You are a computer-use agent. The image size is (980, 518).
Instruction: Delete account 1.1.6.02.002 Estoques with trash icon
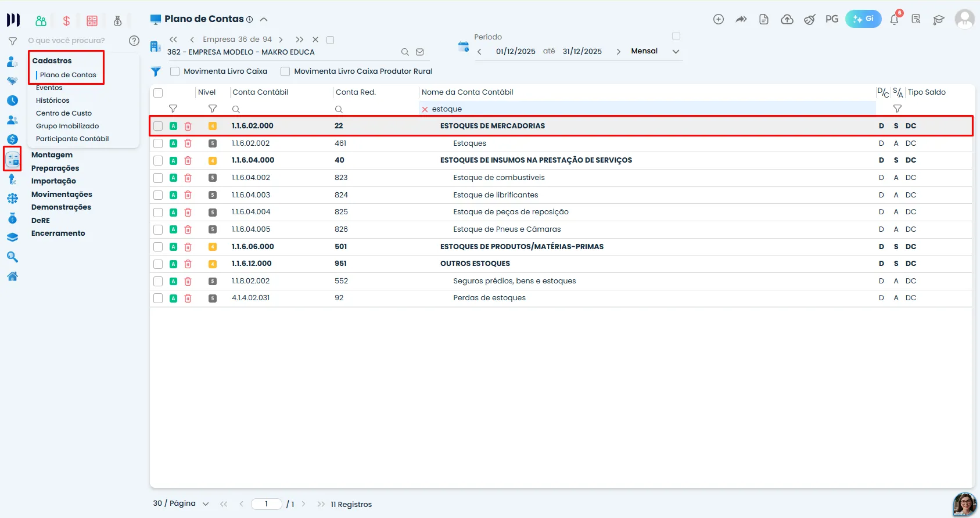(x=188, y=143)
